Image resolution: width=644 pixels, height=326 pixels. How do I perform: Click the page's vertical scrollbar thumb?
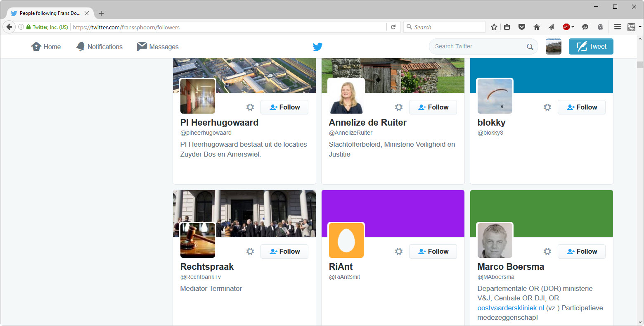[x=640, y=65]
